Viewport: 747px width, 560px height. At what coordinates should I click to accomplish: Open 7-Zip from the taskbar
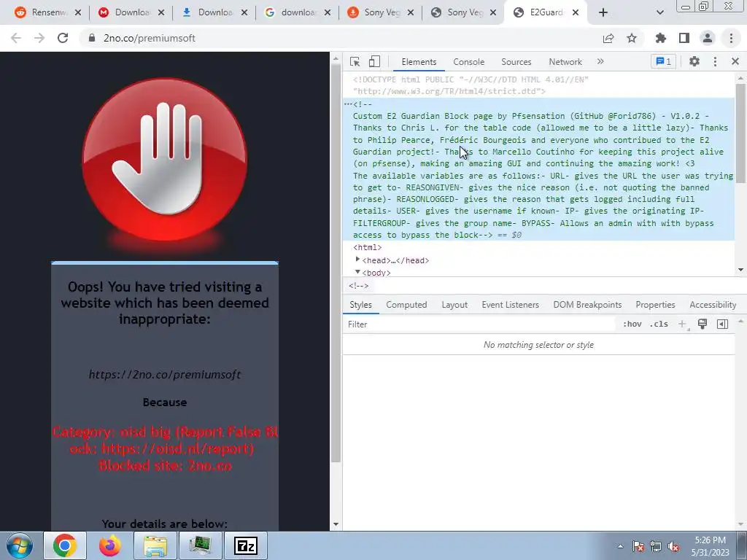pyautogui.click(x=246, y=545)
